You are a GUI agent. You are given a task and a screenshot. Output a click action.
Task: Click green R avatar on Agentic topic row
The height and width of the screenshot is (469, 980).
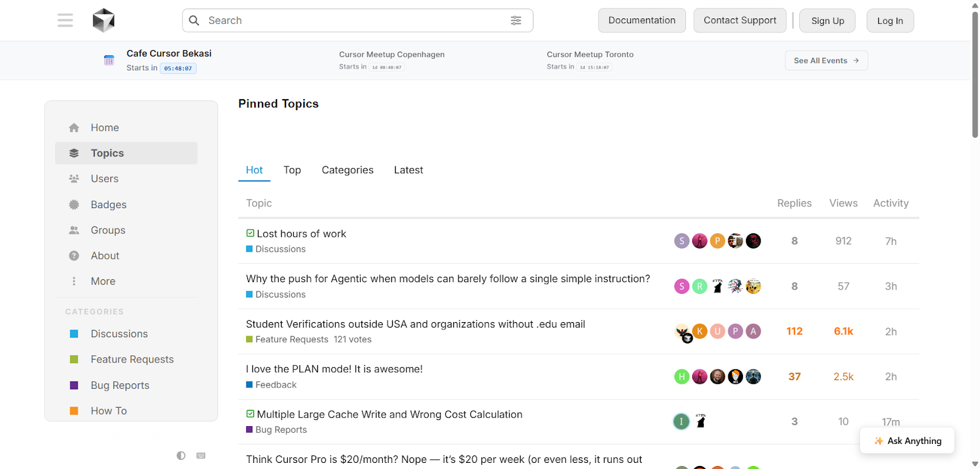699,286
